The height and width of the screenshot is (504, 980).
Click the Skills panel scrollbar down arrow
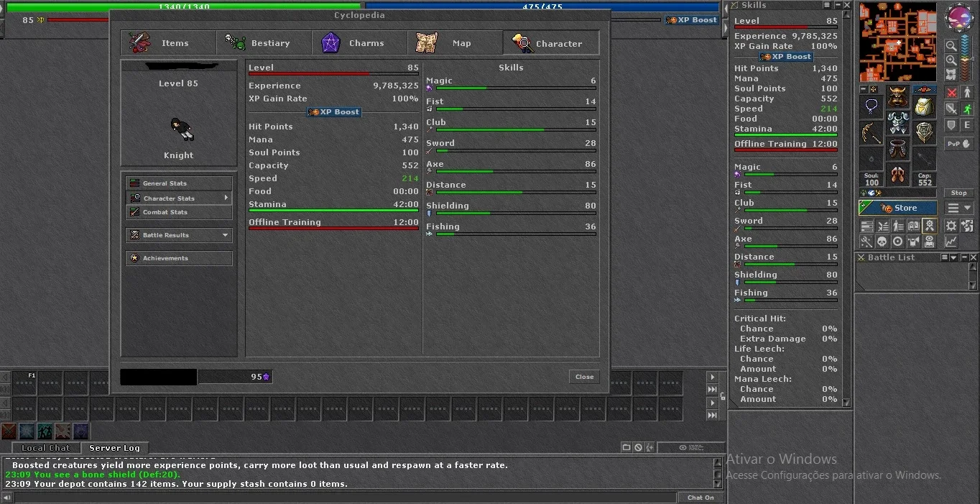(x=846, y=403)
